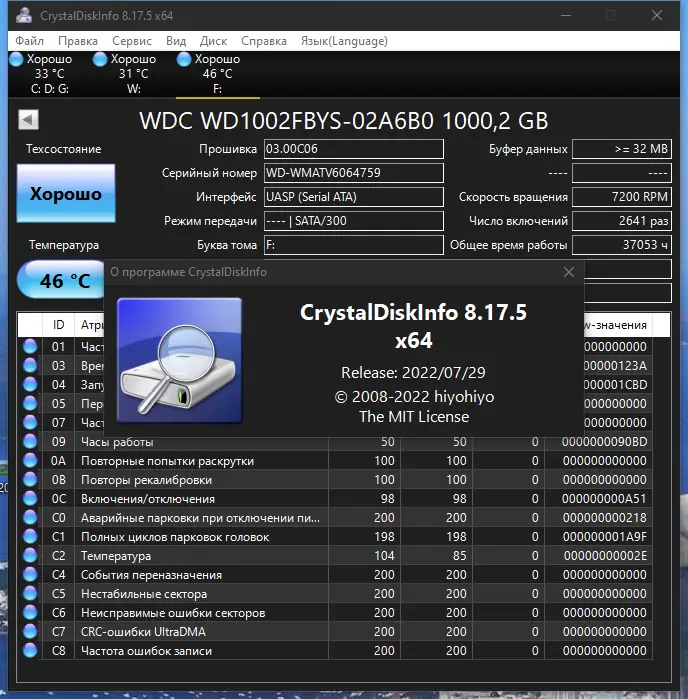Click the serial number field WD-WMATV6064759
The width and height of the screenshot is (688, 699).
[x=354, y=173]
